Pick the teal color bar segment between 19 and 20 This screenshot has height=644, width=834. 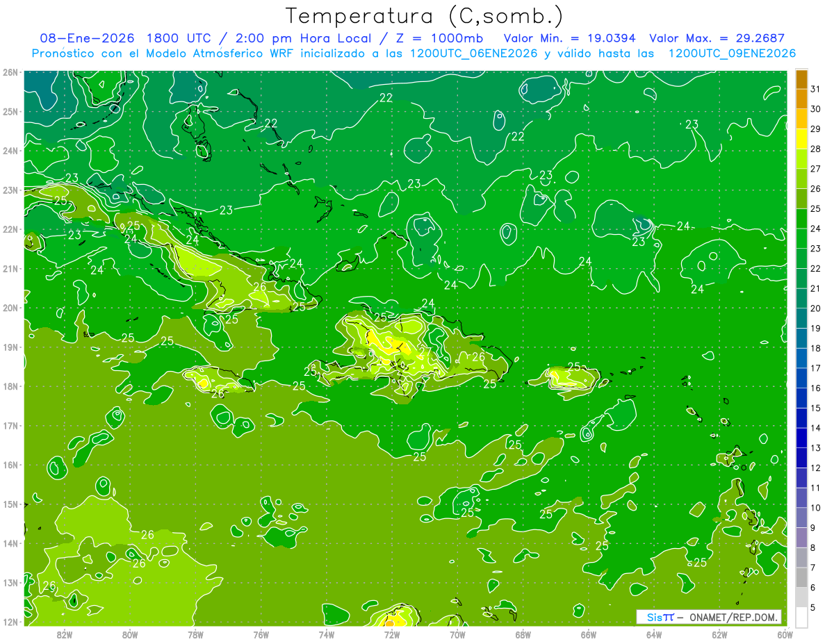801,317
